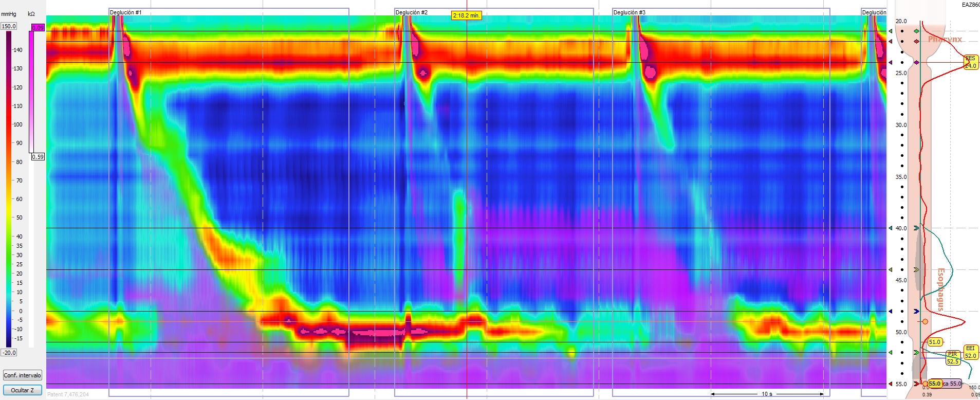Image resolution: width=980 pixels, height=400 pixels.
Task: Click the 'Conf. intervalo' button
Action: point(22,375)
